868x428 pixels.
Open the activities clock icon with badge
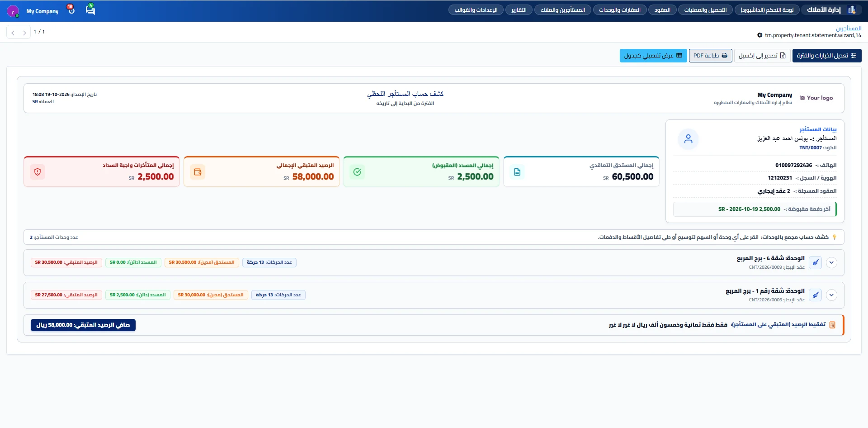71,10
